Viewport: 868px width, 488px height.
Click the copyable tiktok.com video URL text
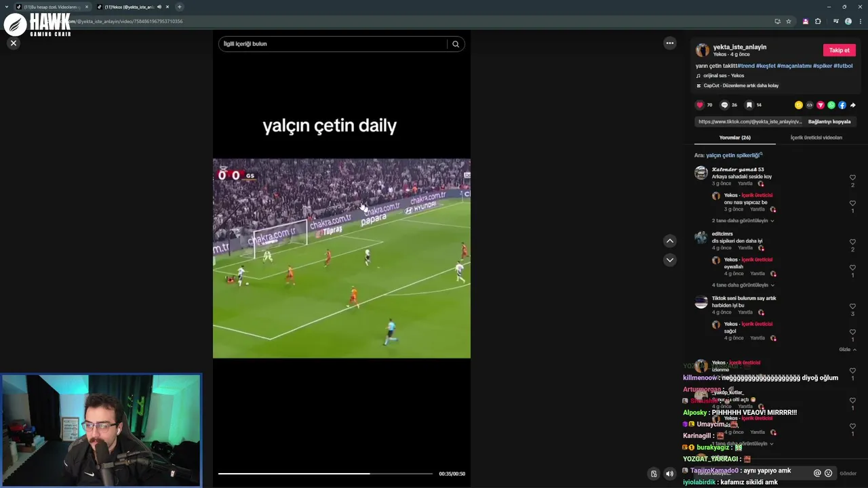(x=750, y=122)
